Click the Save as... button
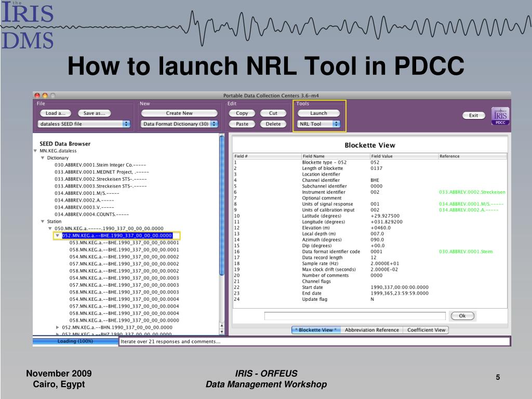This screenshot has width=532, height=399. [95, 113]
